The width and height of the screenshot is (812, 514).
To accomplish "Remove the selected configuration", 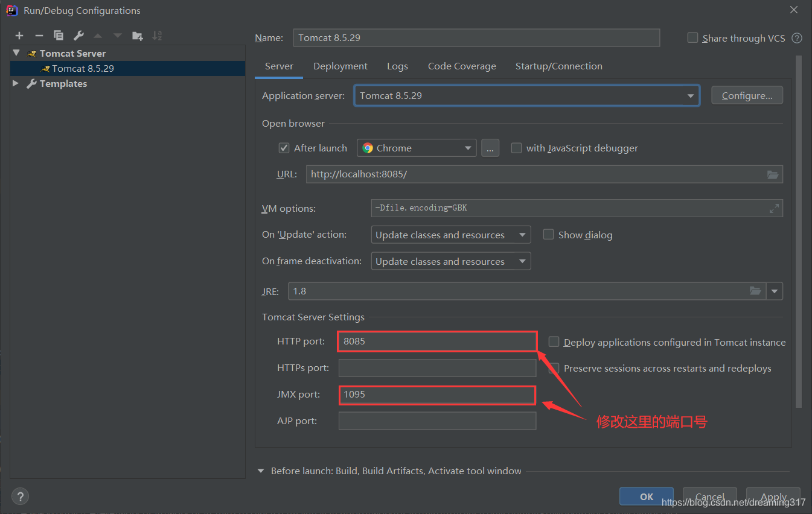I will pyautogui.click(x=38, y=35).
